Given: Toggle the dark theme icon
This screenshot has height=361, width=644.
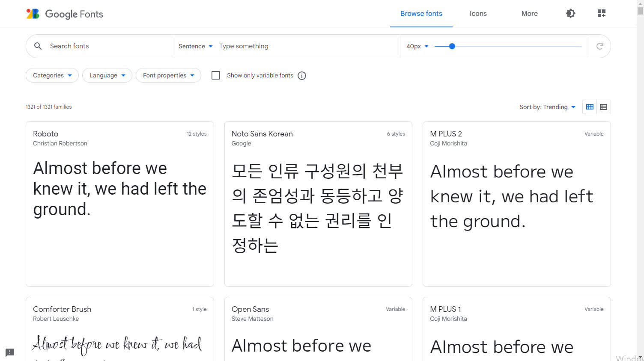Looking at the screenshot, I should tap(571, 13).
